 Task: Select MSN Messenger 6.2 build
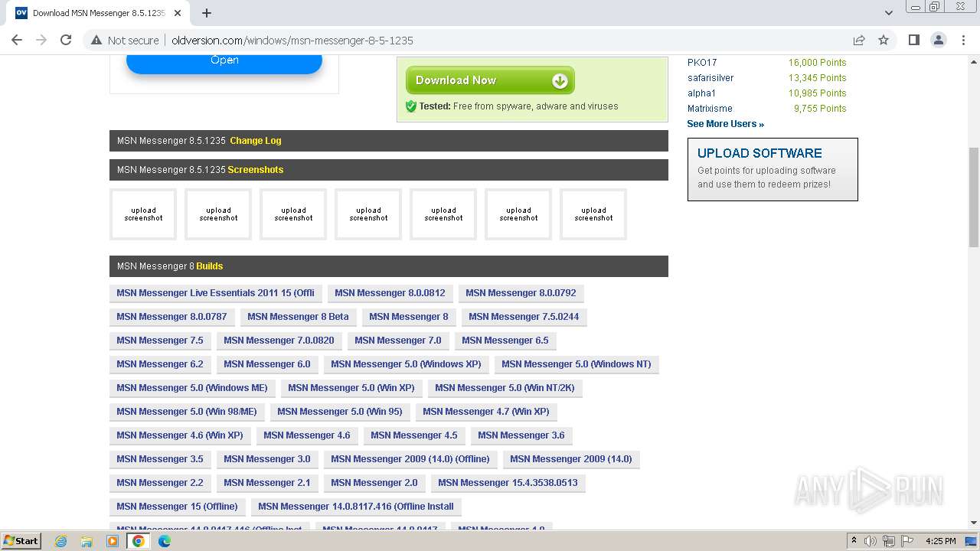[160, 364]
